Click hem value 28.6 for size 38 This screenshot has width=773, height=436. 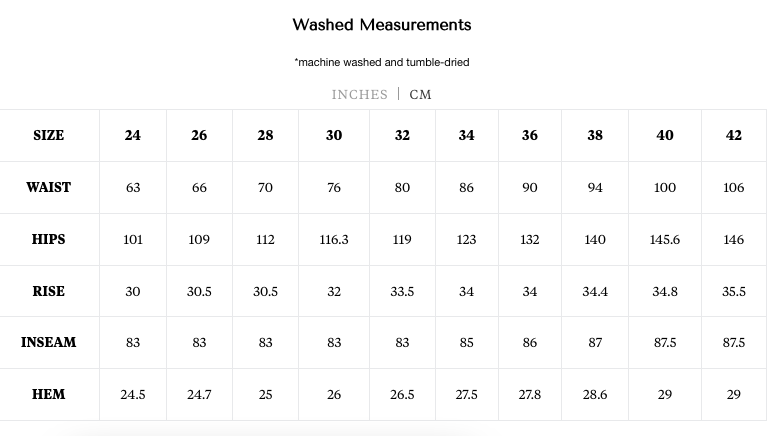point(595,395)
